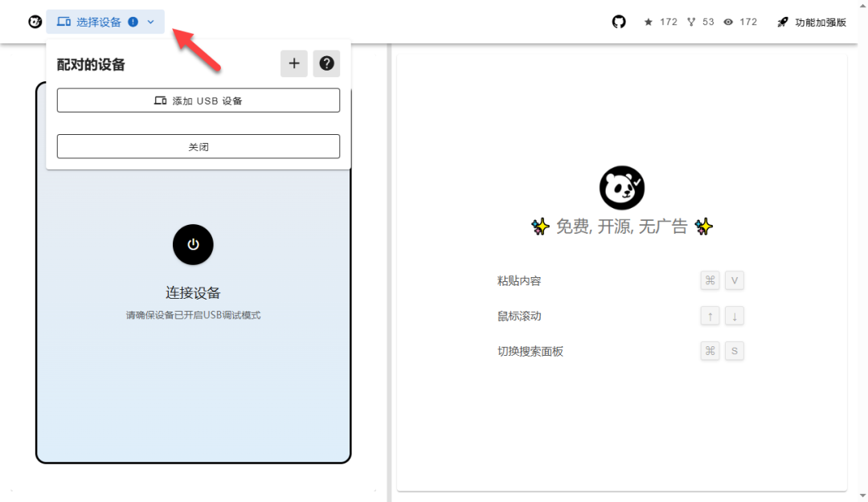Click the rocket icon beside 功能加强版

click(782, 22)
